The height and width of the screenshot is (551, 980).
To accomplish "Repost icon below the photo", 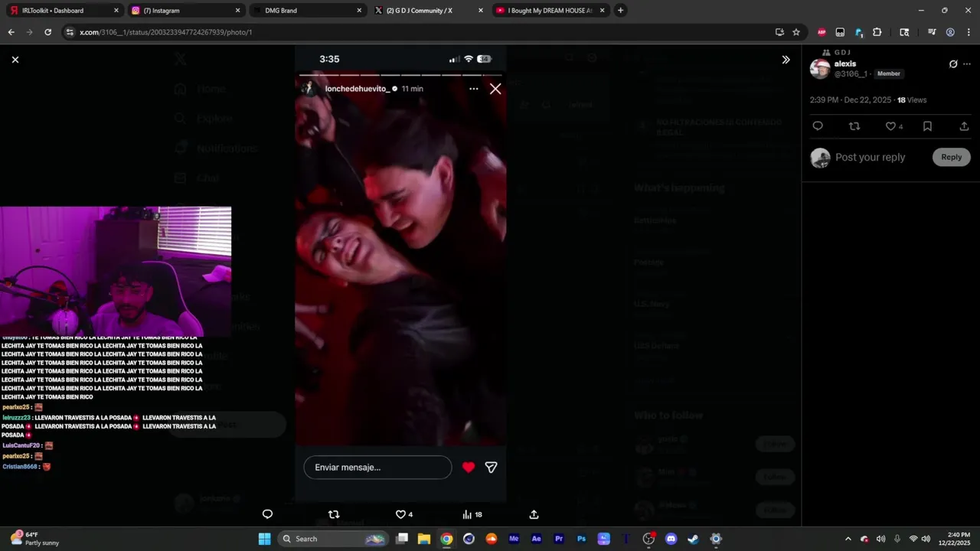I will [x=334, y=514].
